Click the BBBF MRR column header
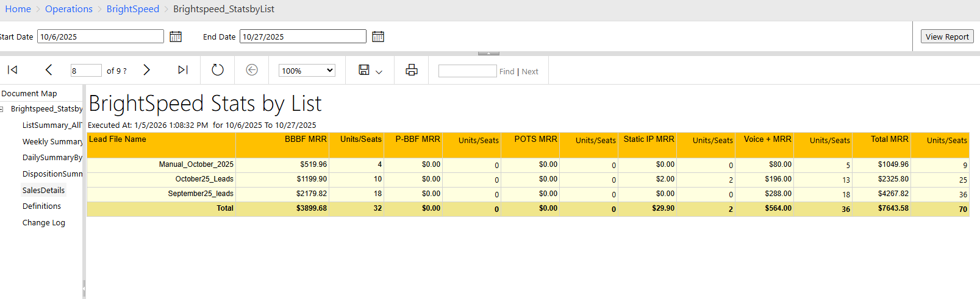The width and height of the screenshot is (980, 299). (x=306, y=139)
